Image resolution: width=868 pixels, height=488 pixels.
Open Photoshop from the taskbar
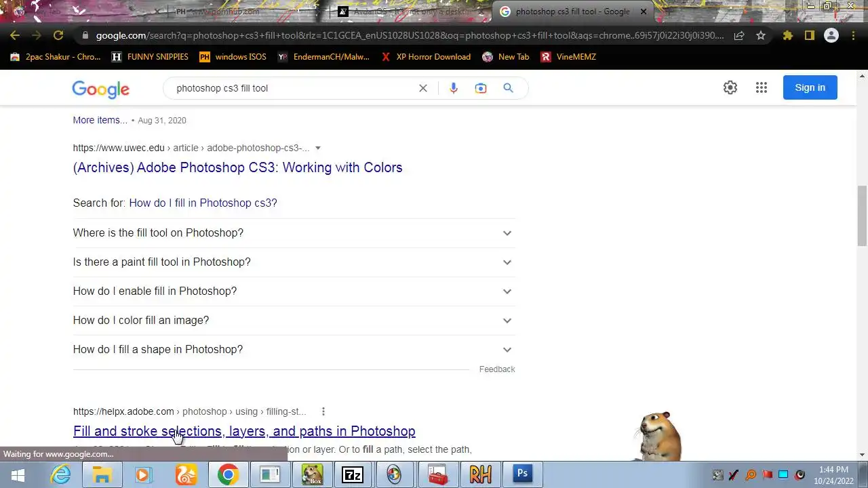click(522, 474)
